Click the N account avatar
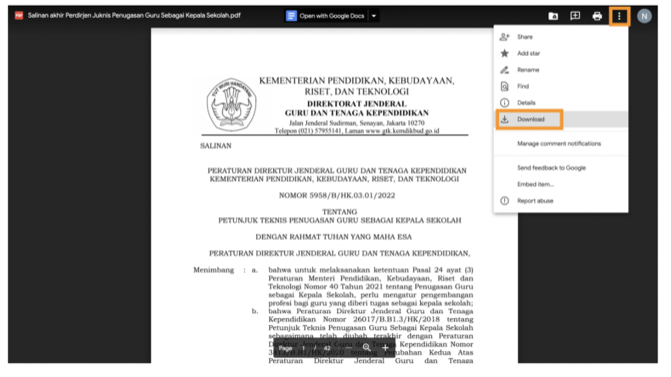671x377 pixels. pos(644,16)
